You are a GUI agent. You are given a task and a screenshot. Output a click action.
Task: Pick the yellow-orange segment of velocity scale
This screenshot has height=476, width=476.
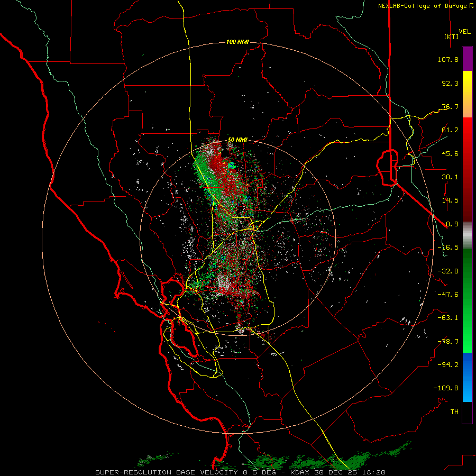pos(467,94)
